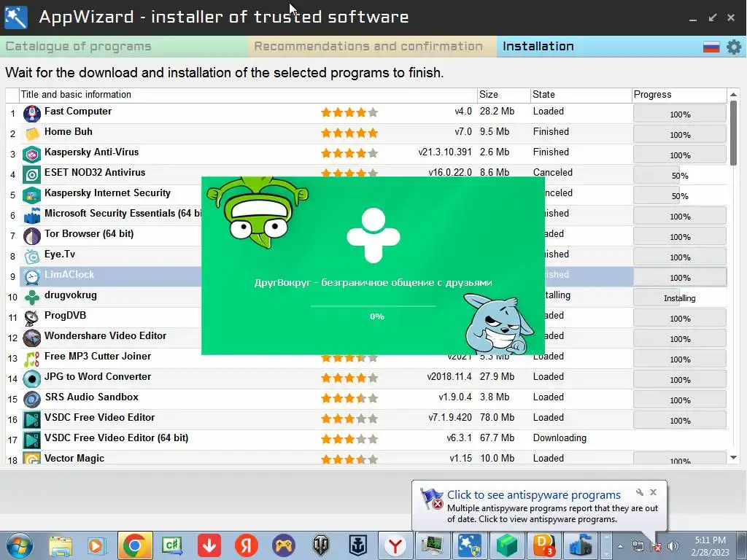Click the AppWizard wand logo in title bar
Image resolution: width=747 pixels, height=560 pixels.
(16, 17)
